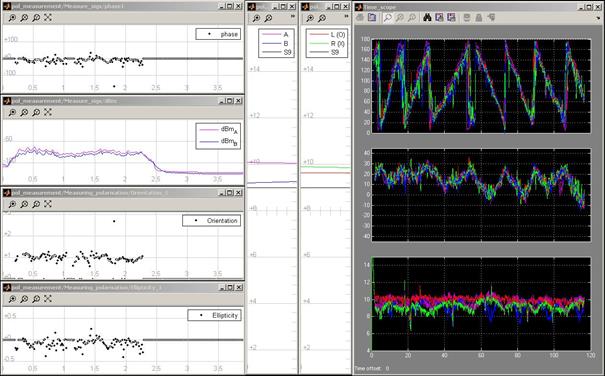Expand toolbar overflow chevron in L/R/S9 window
Screen dimensions: 605x376
346,17
